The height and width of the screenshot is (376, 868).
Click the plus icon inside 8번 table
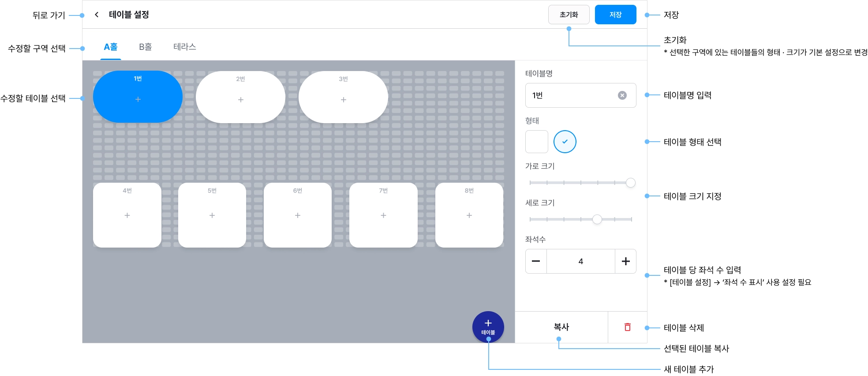point(469,215)
